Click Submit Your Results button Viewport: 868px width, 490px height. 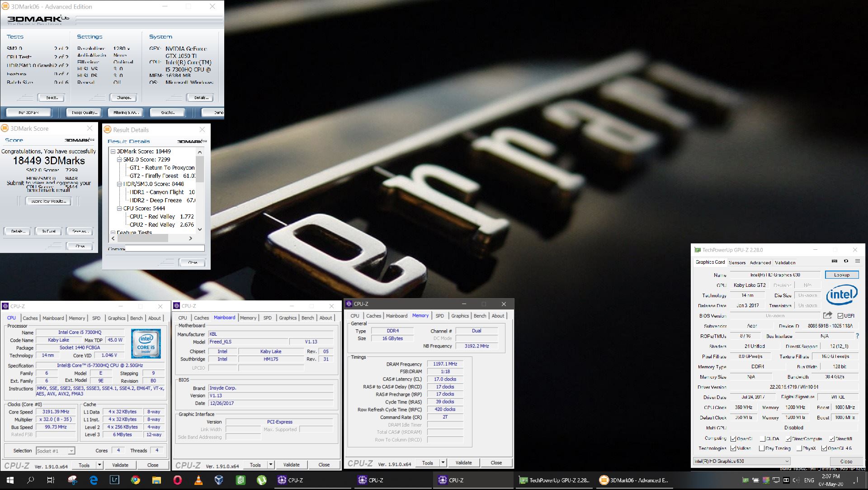click(48, 201)
